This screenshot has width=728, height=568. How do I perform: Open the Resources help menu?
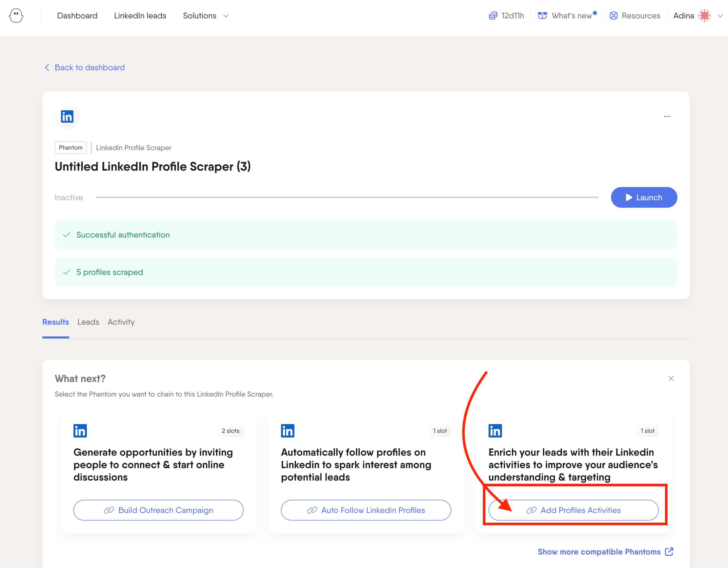click(x=635, y=16)
